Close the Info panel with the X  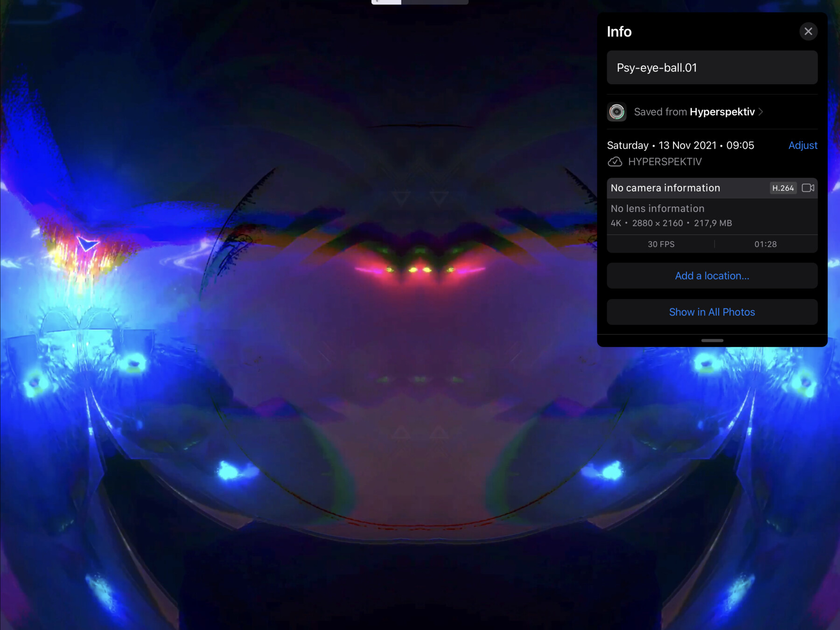[808, 31]
